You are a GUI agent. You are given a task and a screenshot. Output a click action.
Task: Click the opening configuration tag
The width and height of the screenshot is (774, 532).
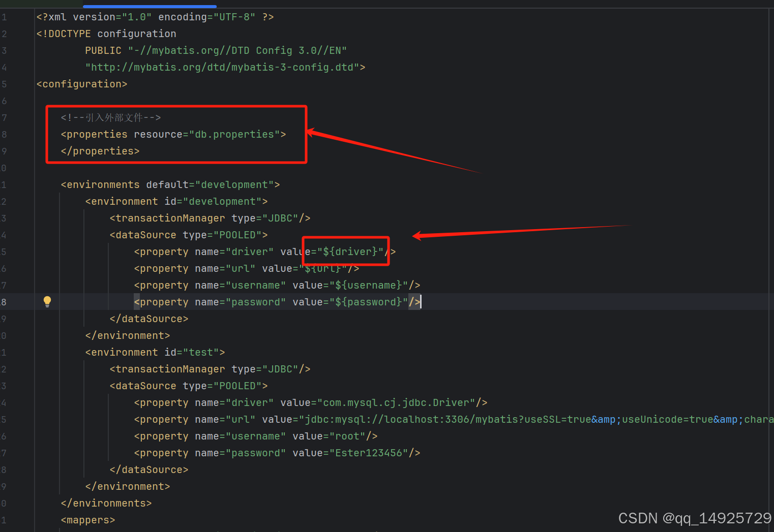click(81, 83)
